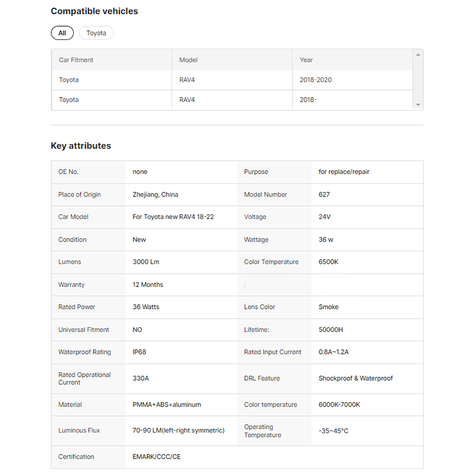The width and height of the screenshot is (476, 476).
Task: Click the vehicles table scroll-down arrow
Action: 418,105
